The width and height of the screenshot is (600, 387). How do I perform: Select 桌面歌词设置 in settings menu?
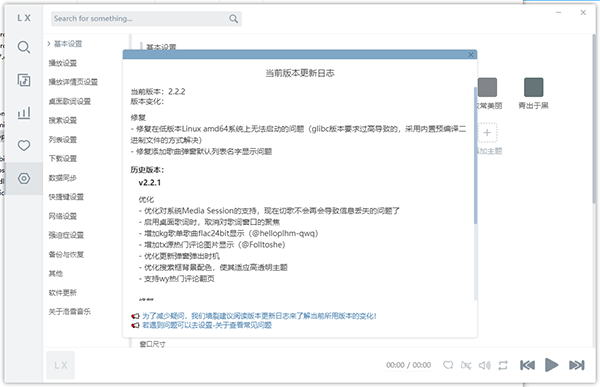70,101
